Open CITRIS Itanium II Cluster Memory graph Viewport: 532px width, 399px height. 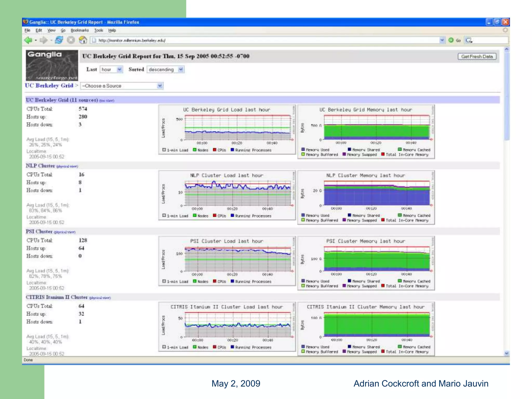tap(366, 329)
